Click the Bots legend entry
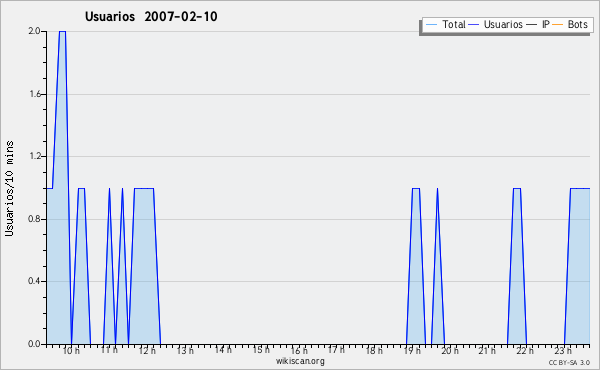Image resolution: width=600 pixels, height=370 pixels. click(570, 24)
